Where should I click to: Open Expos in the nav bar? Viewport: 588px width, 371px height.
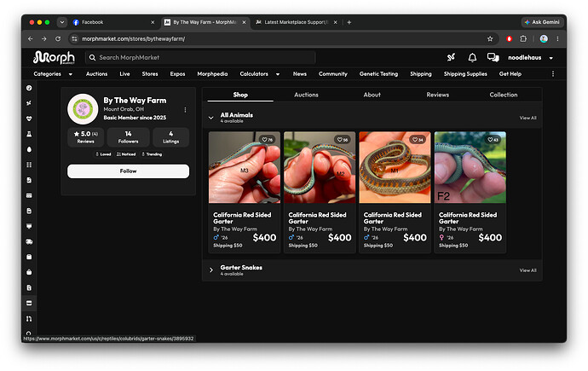(177, 74)
